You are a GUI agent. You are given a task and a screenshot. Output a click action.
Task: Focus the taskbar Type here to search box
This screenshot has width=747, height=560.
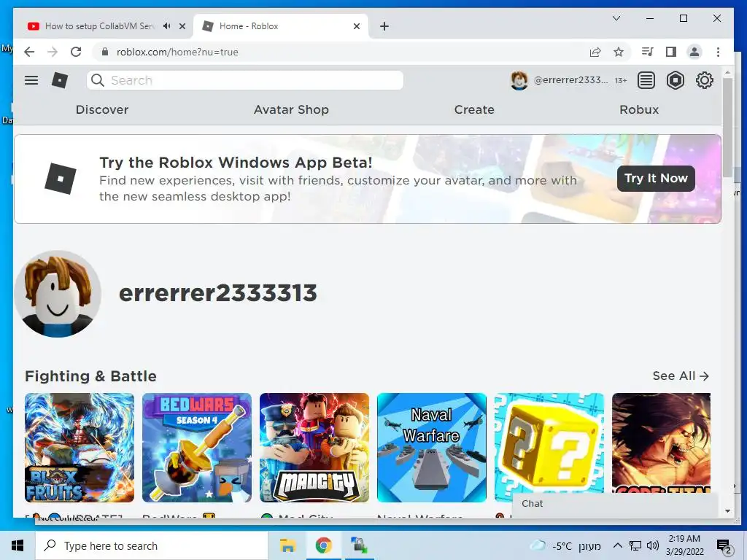coord(152,545)
